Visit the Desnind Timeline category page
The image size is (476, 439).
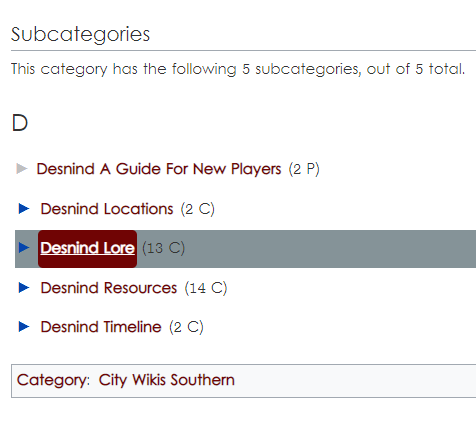coord(101,327)
